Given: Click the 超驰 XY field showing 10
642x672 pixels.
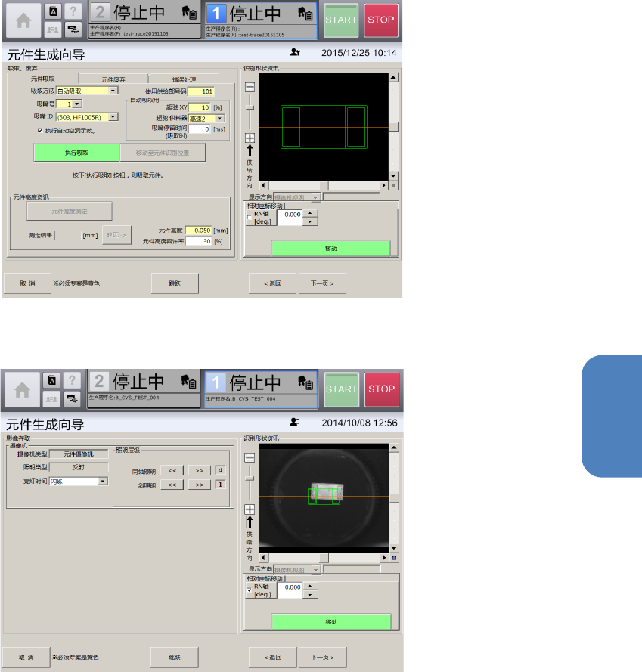Looking at the screenshot, I should click(200, 107).
